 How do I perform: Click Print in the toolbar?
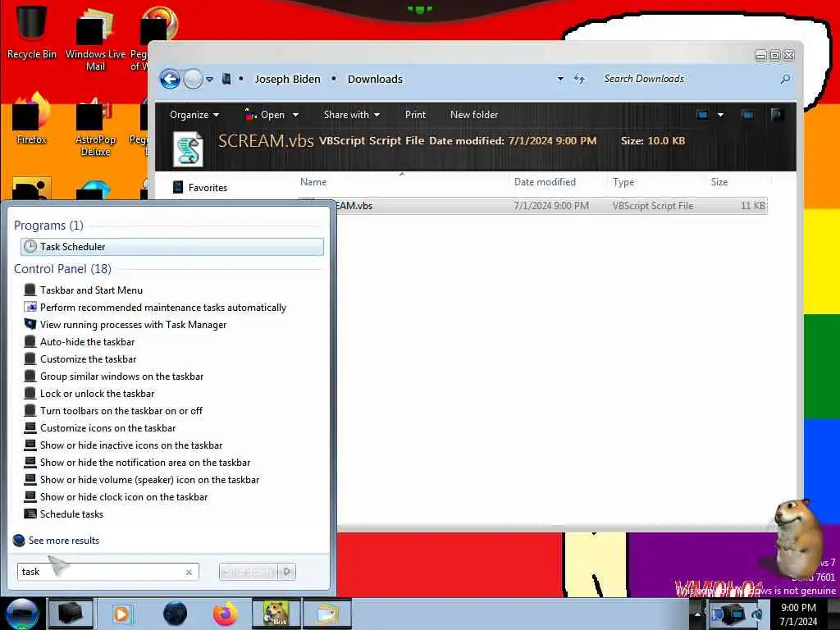click(415, 115)
